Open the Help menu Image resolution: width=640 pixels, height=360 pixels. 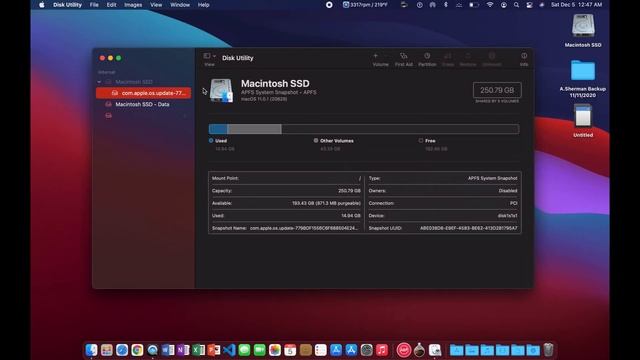coord(203,5)
